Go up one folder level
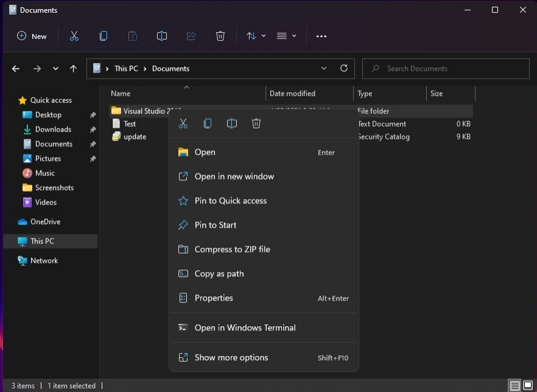Screen dimensions: 537x392 pyautogui.click(x=73, y=69)
